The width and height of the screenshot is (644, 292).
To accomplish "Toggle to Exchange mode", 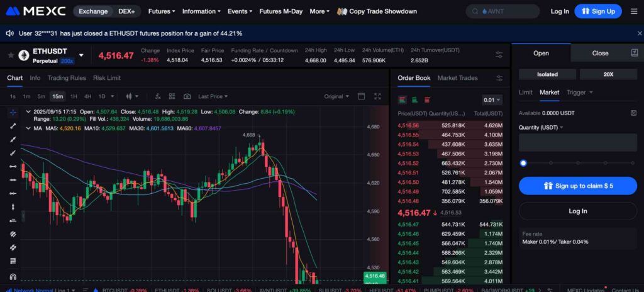I will click(93, 11).
